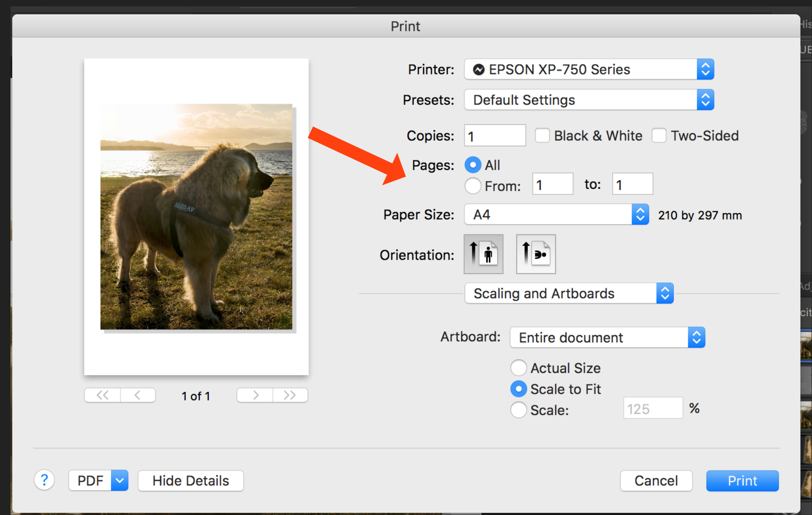812x515 pixels.
Task: Click Hide Details button
Action: click(191, 481)
